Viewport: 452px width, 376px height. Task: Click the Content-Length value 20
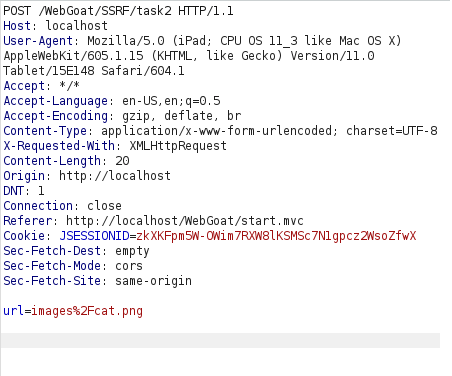point(122,161)
